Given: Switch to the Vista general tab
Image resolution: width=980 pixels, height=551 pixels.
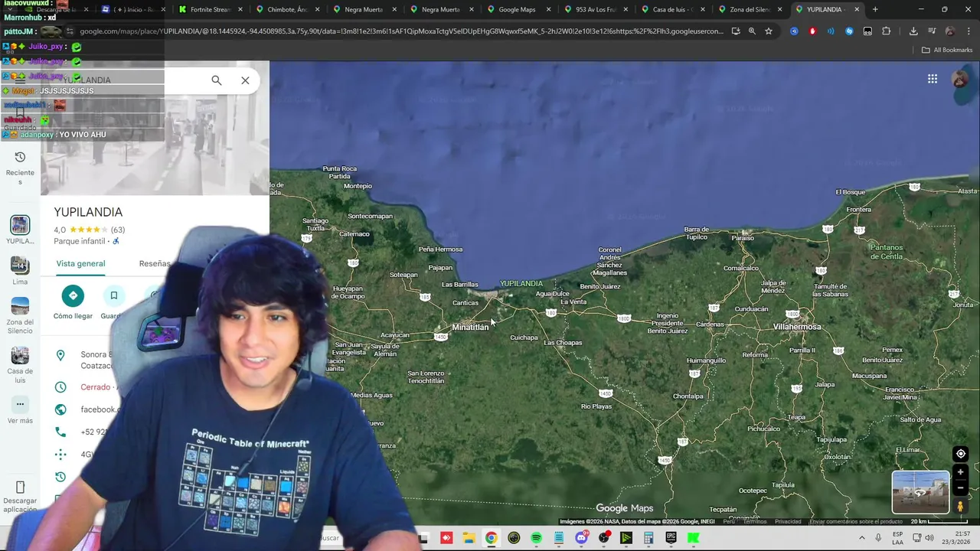Looking at the screenshot, I should pyautogui.click(x=80, y=263).
